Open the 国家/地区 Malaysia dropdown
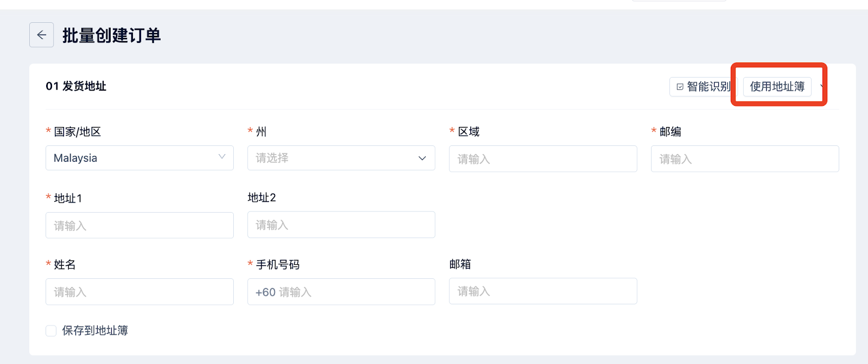The image size is (868, 364). 139,158
